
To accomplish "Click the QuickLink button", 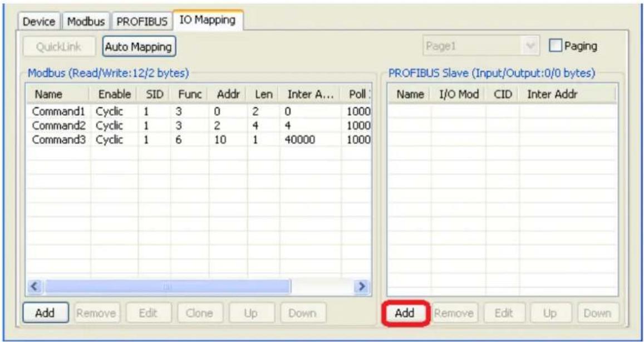I will pyautogui.click(x=59, y=47).
